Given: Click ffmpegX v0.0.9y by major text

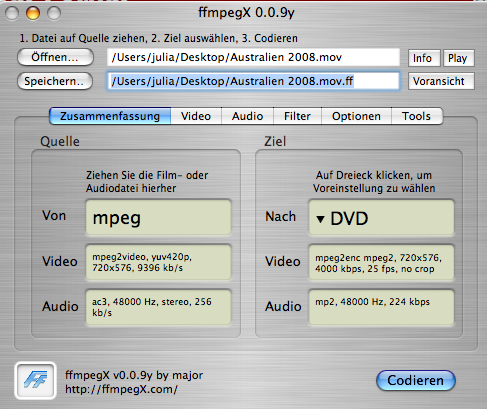Looking at the screenshot, I should tap(134, 375).
